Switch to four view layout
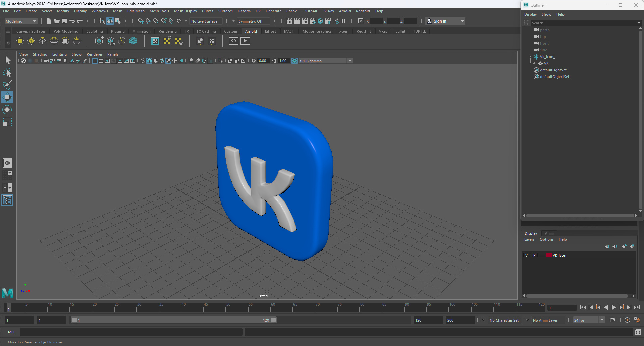The image size is (644, 346). pyautogui.click(x=7, y=175)
